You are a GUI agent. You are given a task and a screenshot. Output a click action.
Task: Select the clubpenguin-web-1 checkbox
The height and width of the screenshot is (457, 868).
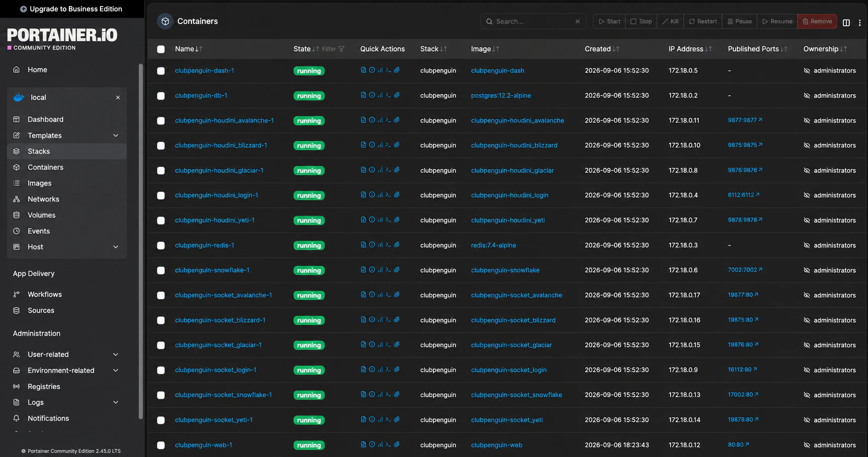(x=161, y=445)
